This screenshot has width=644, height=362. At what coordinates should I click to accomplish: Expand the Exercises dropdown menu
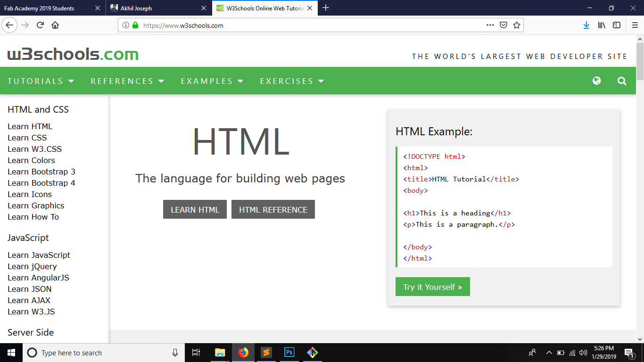(292, 81)
